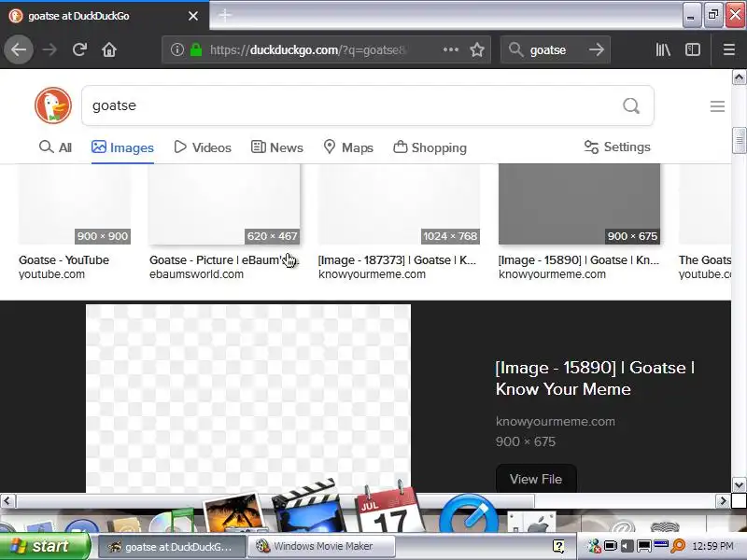Click the green padlock security icon
Image resolution: width=747 pixels, height=560 pixels.
pyautogui.click(x=196, y=49)
